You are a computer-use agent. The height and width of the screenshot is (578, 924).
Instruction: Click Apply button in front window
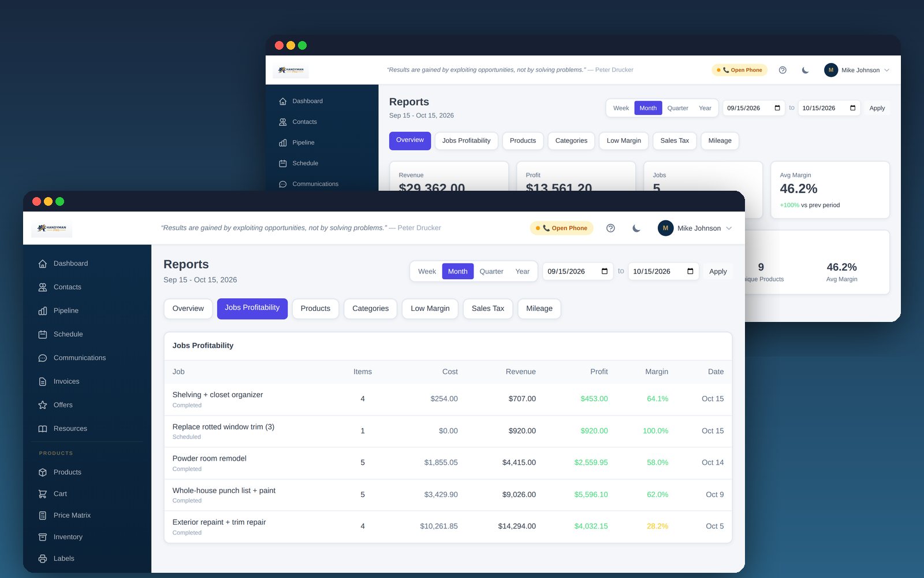718,272
